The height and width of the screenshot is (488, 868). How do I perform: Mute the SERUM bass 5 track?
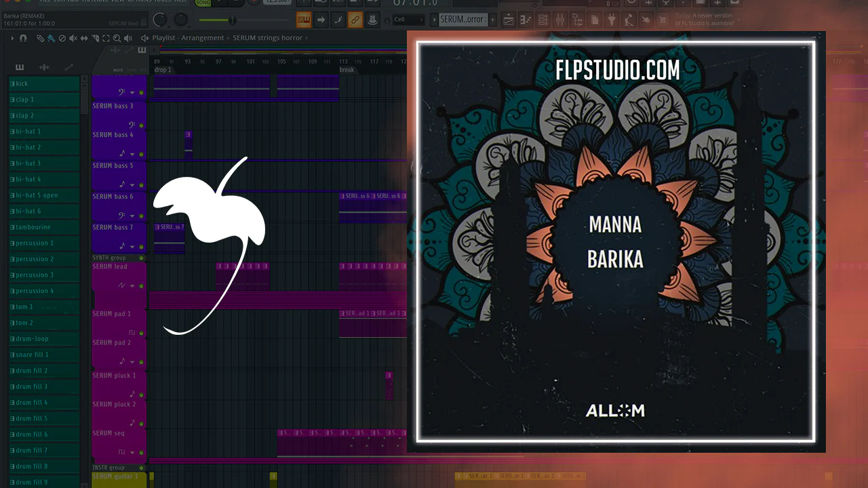[141, 184]
